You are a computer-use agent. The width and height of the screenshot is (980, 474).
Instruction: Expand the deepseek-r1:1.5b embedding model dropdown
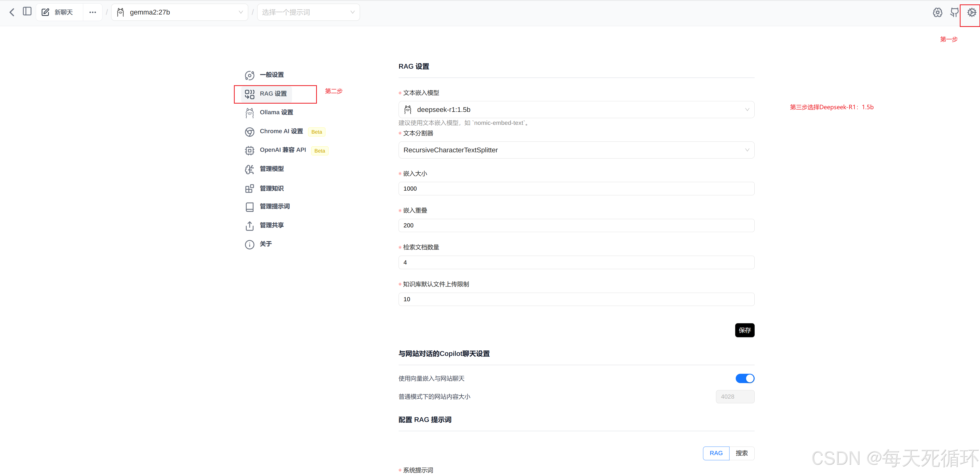click(576, 110)
